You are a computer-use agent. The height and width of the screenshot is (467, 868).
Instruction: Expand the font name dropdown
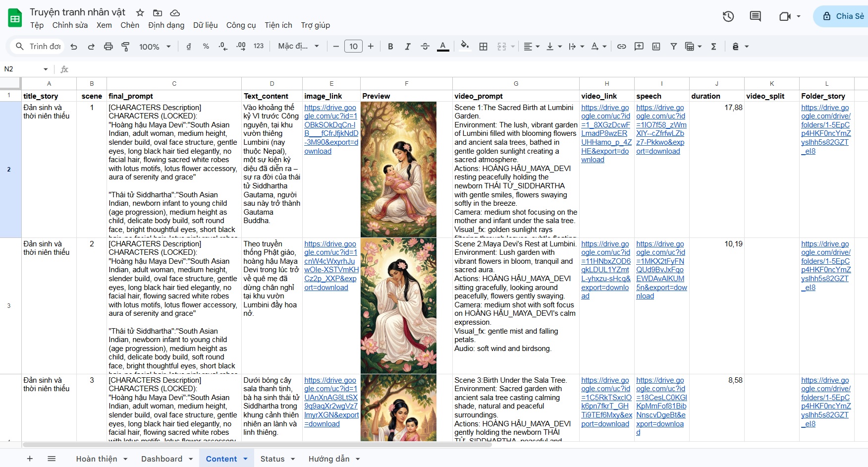point(298,47)
